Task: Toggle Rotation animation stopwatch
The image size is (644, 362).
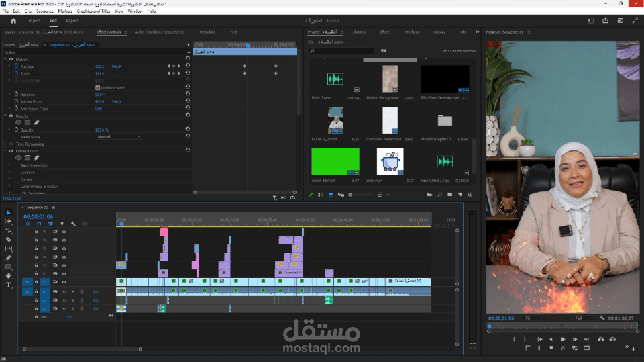Action: tap(16, 94)
